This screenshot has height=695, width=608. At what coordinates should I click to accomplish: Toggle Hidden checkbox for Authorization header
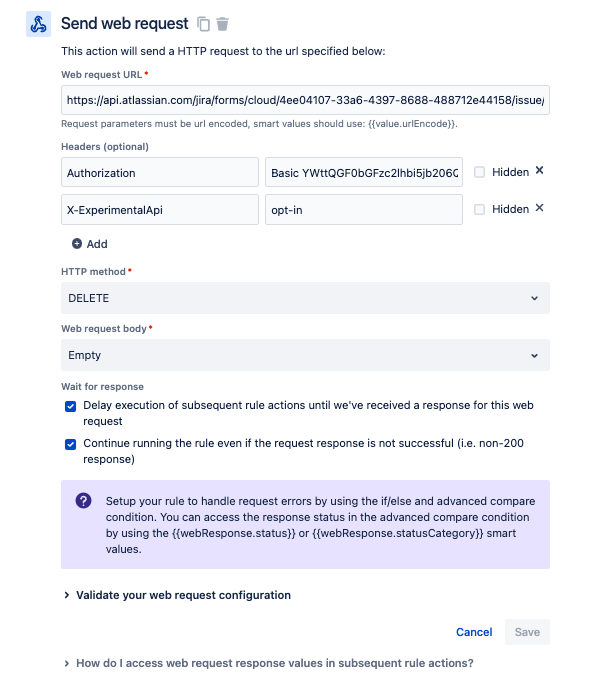click(480, 172)
